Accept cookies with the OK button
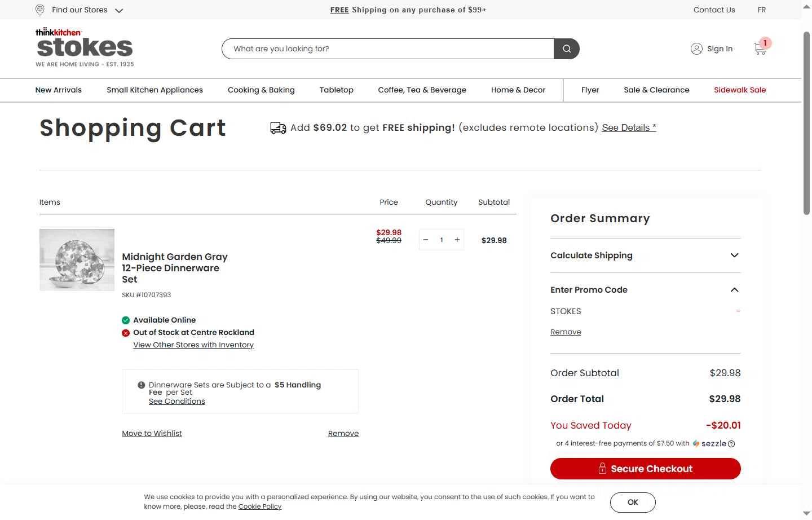The image size is (812, 520). click(x=633, y=503)
